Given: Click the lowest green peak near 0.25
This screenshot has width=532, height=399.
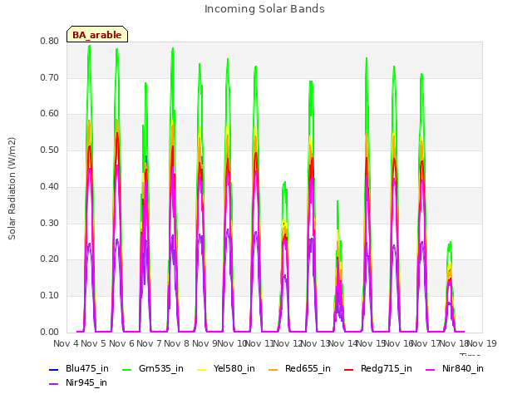Looking at the screenshot, I should tap(451, 242).
